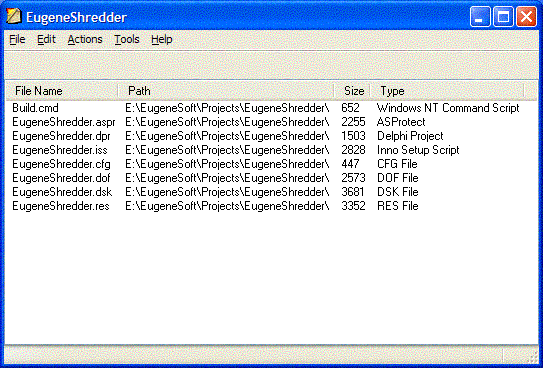The width and height of the screenshot is (543, 384).
Task: Select the EugeneShredder.dsk file
Action: click(x=62, y=192)
